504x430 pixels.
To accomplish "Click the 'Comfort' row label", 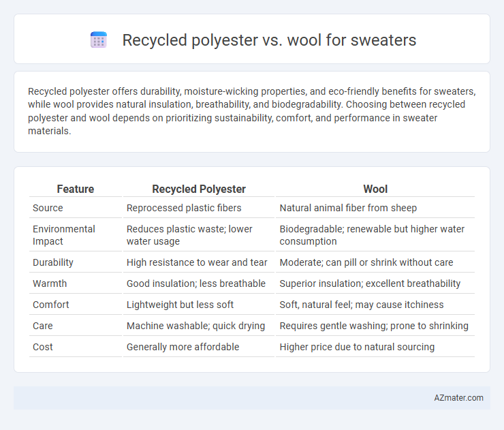I will 51,305.
